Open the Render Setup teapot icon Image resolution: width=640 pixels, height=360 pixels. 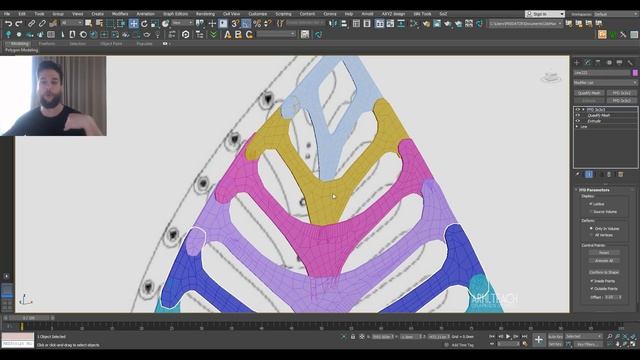pos(427,24)
